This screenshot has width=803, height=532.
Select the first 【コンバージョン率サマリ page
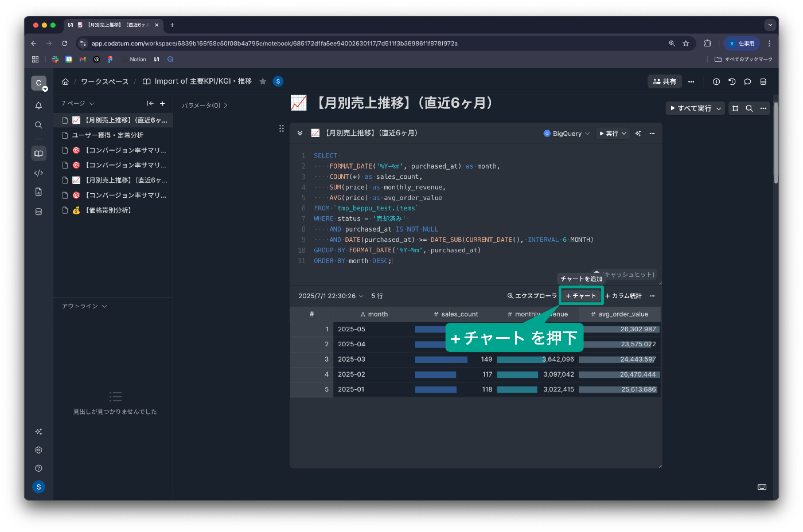pyautogui.click(x=114, y=150)
